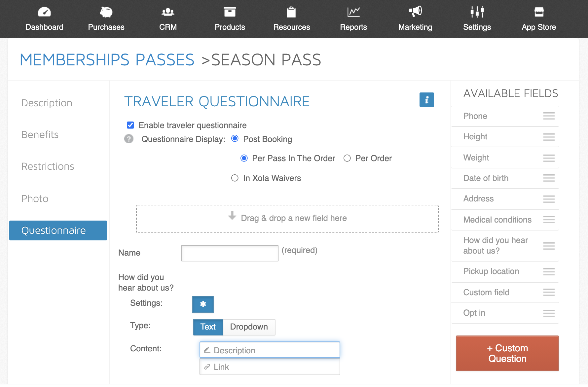Select Medical conditions field
Screen dimensions: 588x387
pyautogui.click(x=505, y=220)
